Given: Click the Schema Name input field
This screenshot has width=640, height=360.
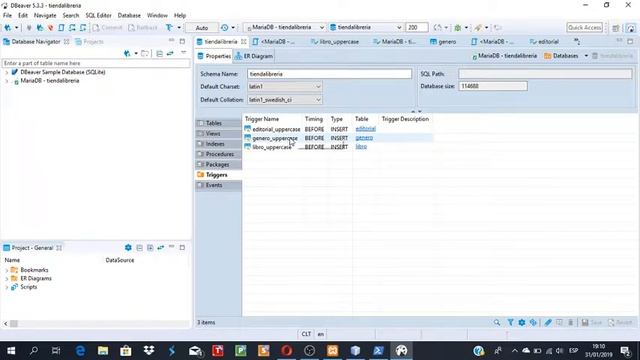Looking at the screenshot, I should click(329, 74).
